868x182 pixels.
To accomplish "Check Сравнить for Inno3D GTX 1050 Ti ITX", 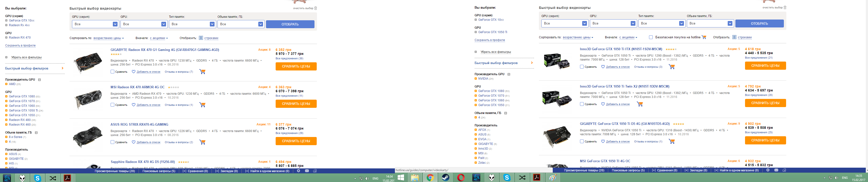I will (x=582, y=67).
